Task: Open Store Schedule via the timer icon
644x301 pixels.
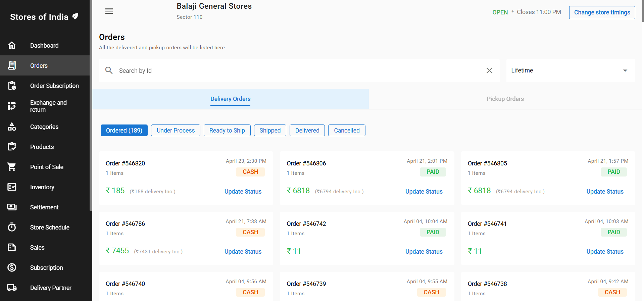Action: [12, 227]
